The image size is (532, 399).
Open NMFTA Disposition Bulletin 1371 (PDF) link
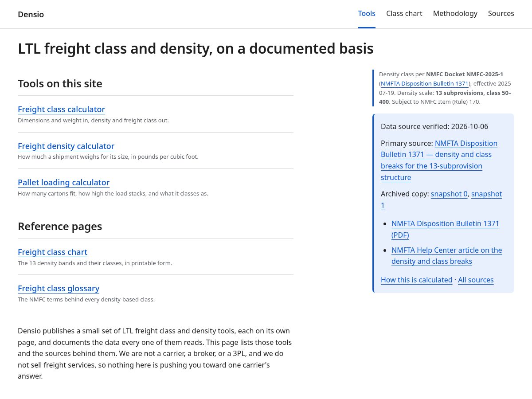[445, 229]
